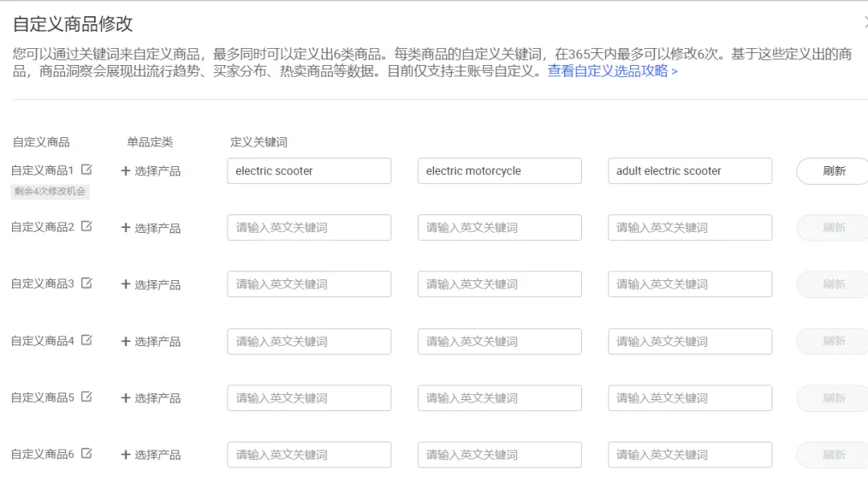This screenshot has height=489, width=868.
Task: Click second keyword field of 自定义商品4
Action: 499,341
